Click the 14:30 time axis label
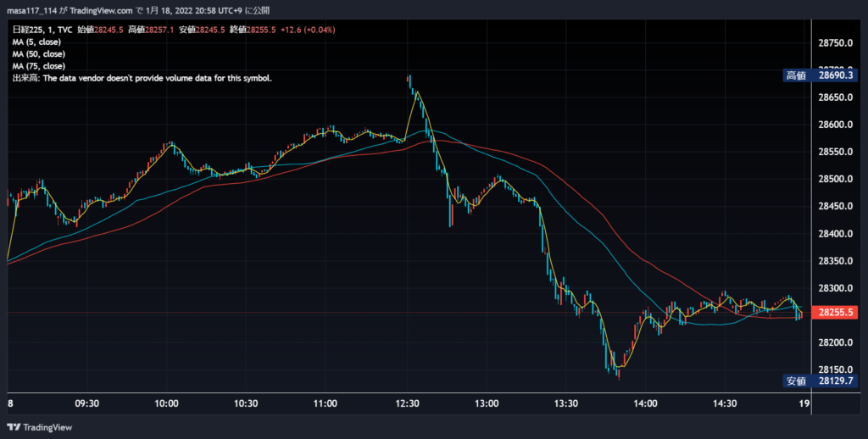The width and height of the screenshot is (868, 439). 725,403
